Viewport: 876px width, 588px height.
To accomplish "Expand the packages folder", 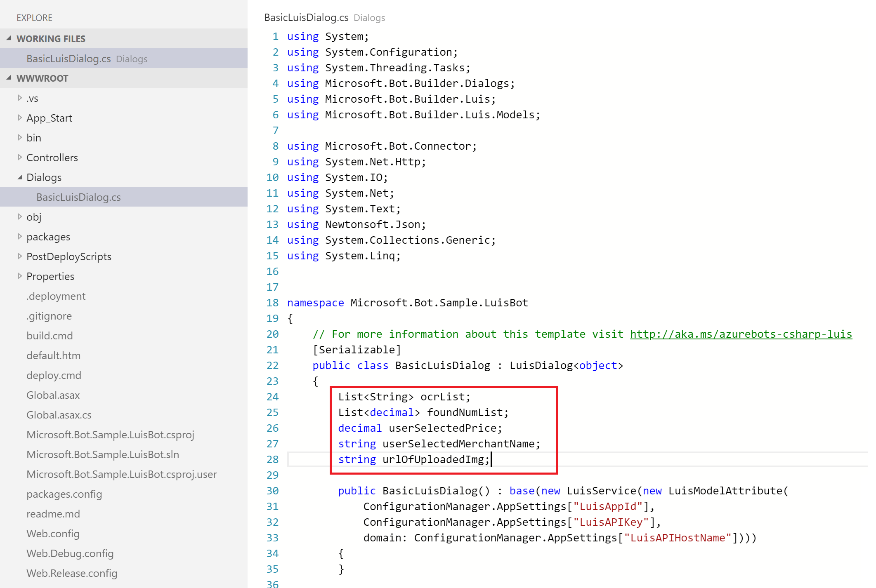I will (x=20, y=236).
